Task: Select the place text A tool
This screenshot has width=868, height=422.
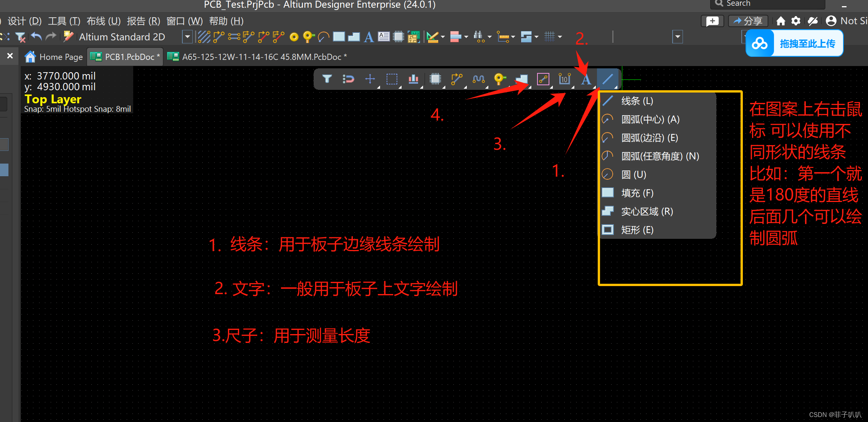Action: 586,79
